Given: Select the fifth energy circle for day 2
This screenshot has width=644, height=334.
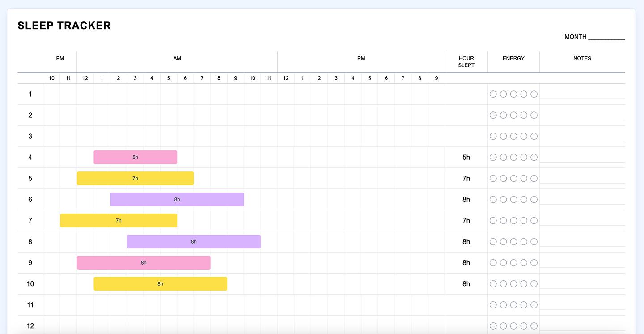Looking at the screenshot, I should point(534,115).
